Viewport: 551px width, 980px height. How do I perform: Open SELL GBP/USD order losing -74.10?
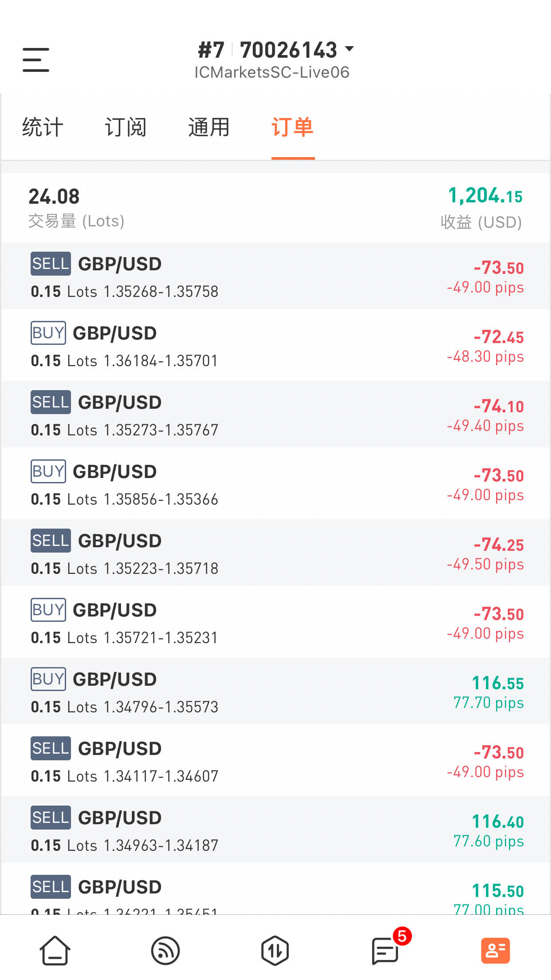coord(275,414)
